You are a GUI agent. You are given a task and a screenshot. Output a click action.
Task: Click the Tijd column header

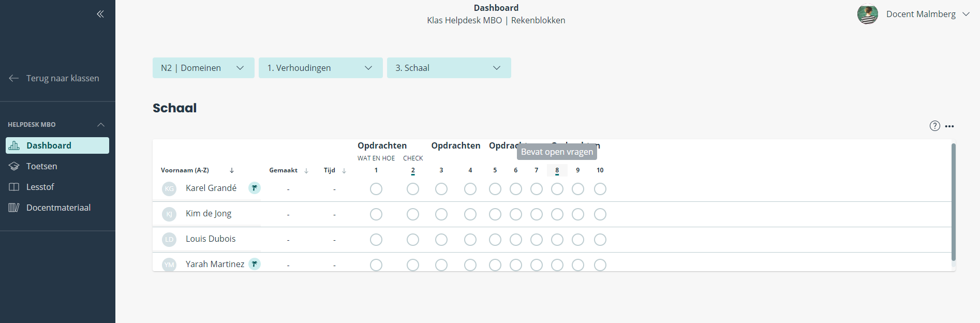click(x=330, y=170)
